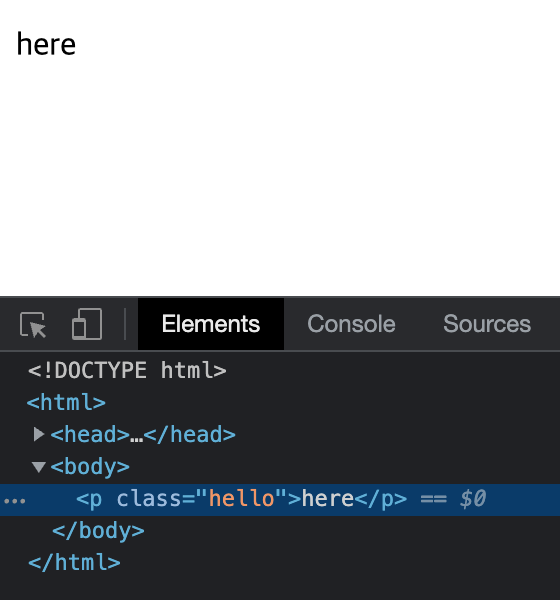
Task: Click the text "here" inside the p element
Action: (328, 499)
